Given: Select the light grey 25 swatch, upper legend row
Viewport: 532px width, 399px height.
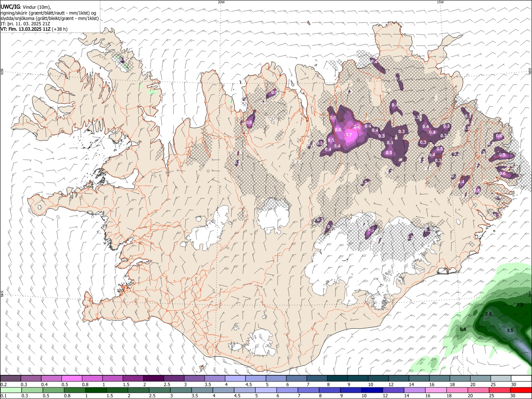Looking at the screenshot, I should (x=501, y=379).
